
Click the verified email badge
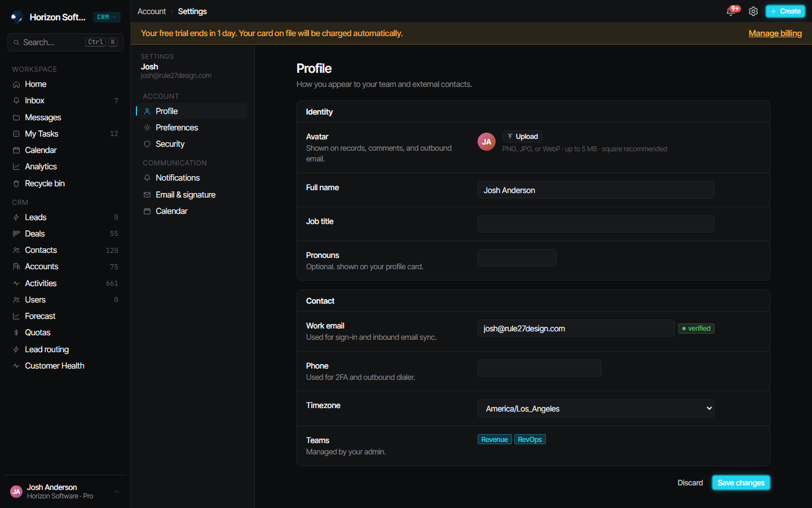pyautogui.click(x=696, y=329)
